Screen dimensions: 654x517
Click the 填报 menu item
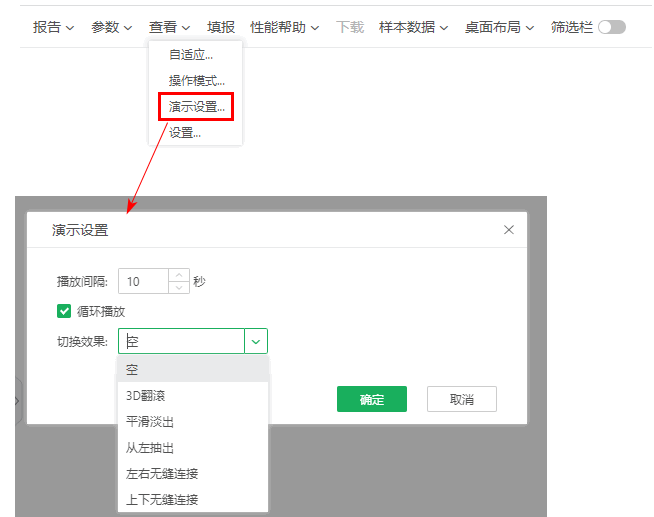click(x=221, y=28)
